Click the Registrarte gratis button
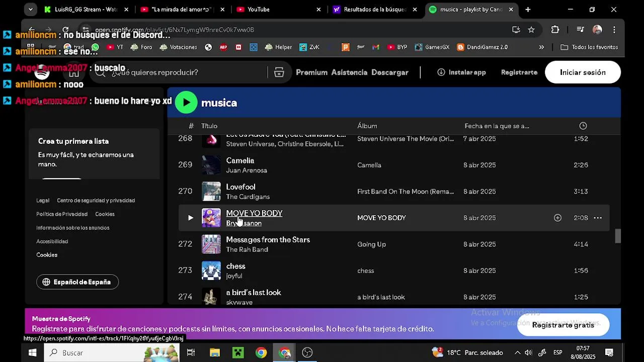The height and width of the screenshot is (362, 644). pos(563,325)
